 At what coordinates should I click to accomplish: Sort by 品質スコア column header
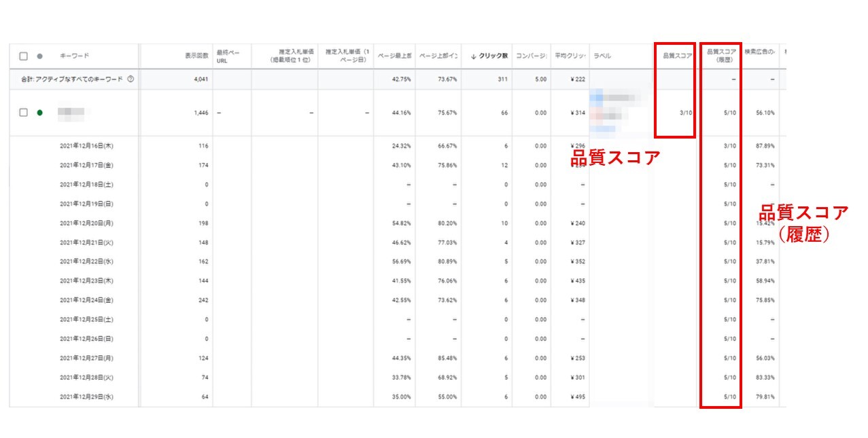tap(677, 56)
